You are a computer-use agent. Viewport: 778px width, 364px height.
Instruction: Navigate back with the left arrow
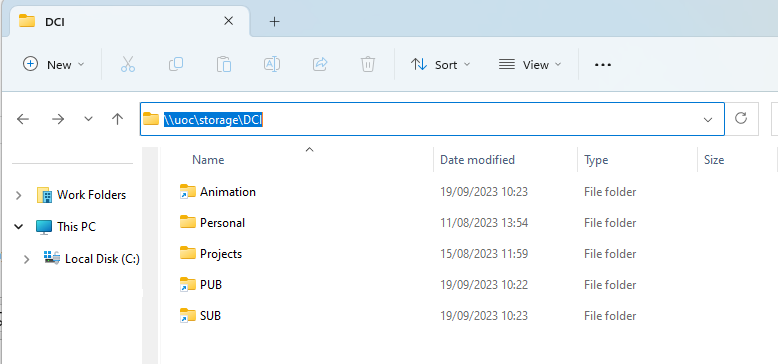[23, 119]
